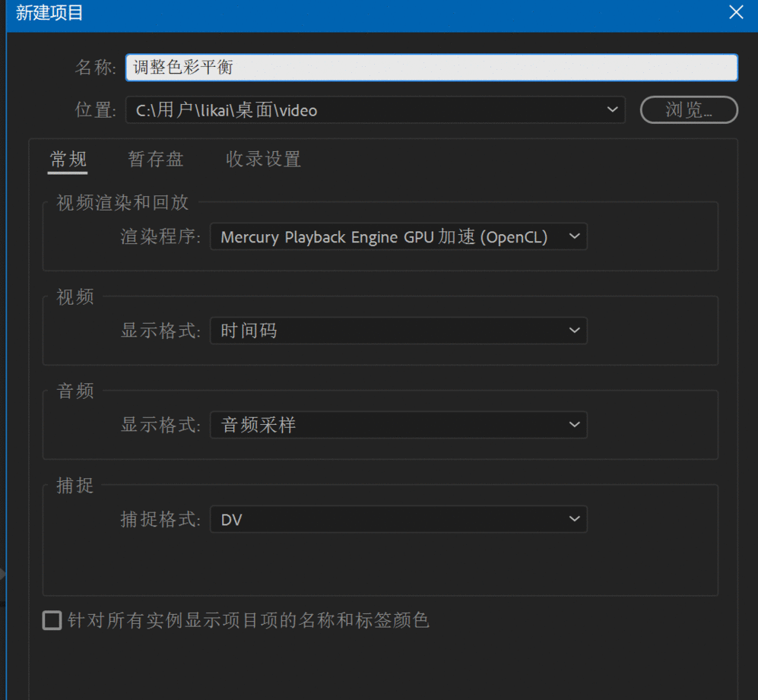Click the chevron beside the 位置 path field
Viewport: 758px width, 700px height.
pyautogui.click(x=612, y=109)
